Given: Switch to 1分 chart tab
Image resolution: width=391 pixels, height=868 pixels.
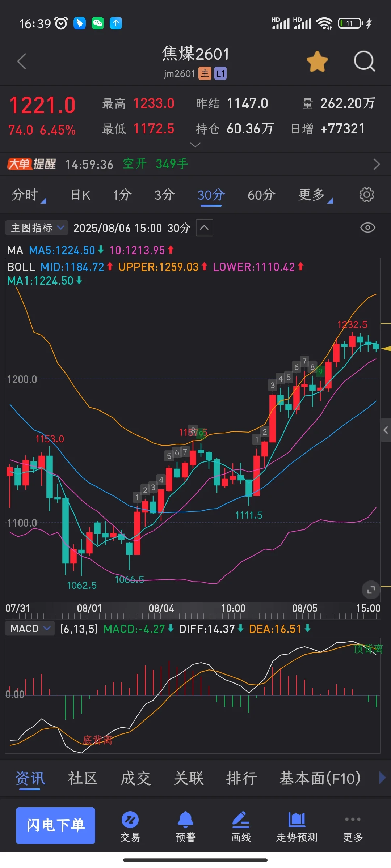Looking at the screenshot, I should pos(122,195).
